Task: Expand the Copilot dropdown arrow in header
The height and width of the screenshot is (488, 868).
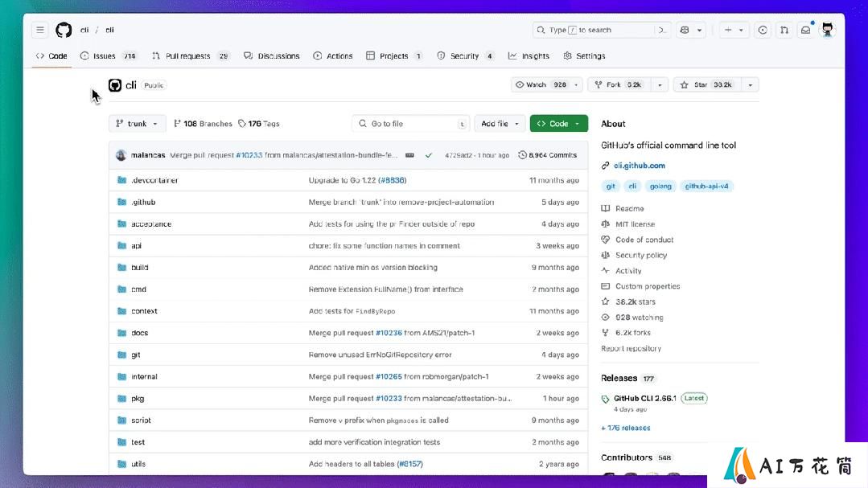Action: click(699, 30)
